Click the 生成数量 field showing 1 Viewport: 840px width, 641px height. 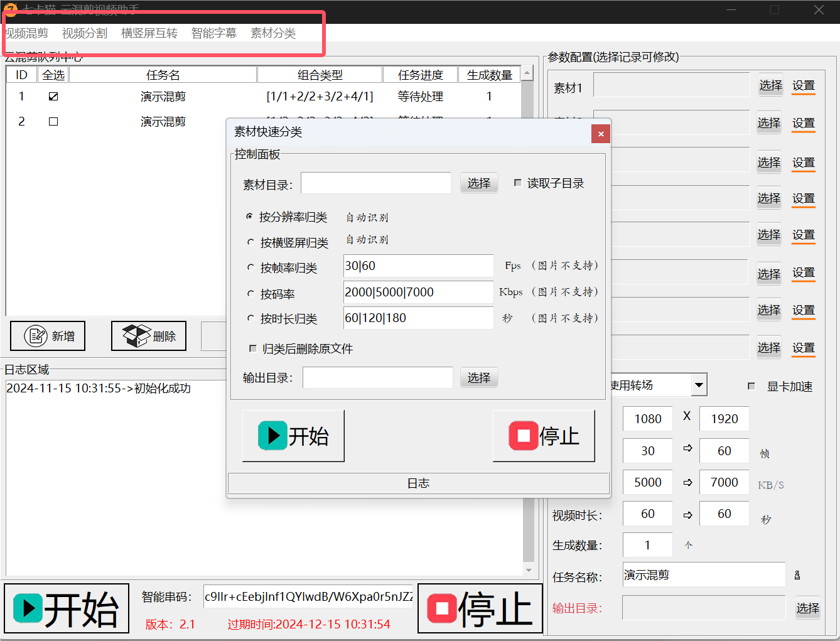[x=648, y=545]
